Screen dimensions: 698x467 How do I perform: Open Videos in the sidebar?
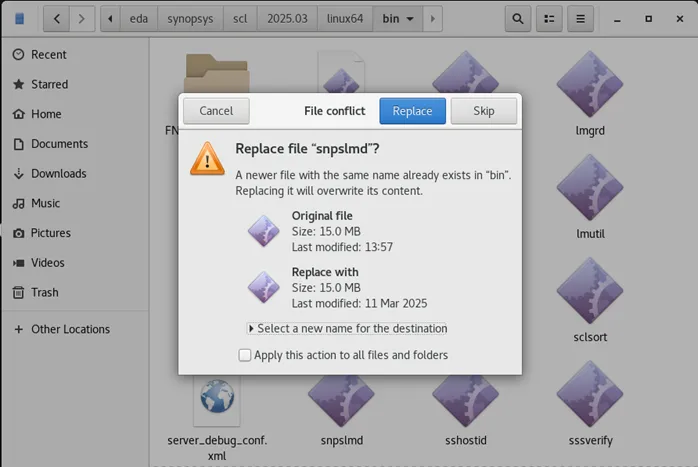point(75,263)
